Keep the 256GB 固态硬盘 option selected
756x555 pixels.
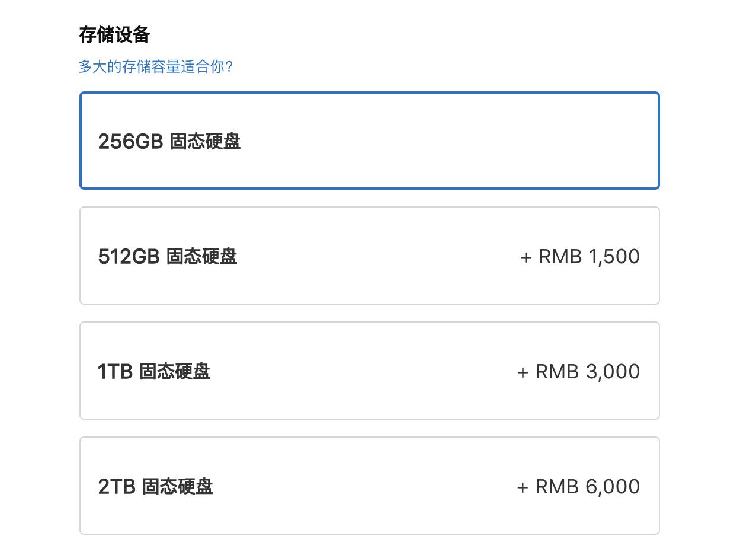369,140
